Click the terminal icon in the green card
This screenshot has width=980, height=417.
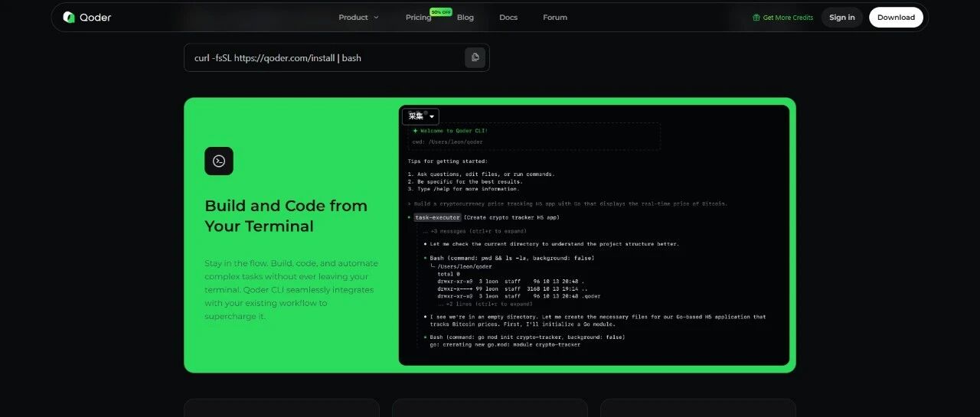pos(219,161)
